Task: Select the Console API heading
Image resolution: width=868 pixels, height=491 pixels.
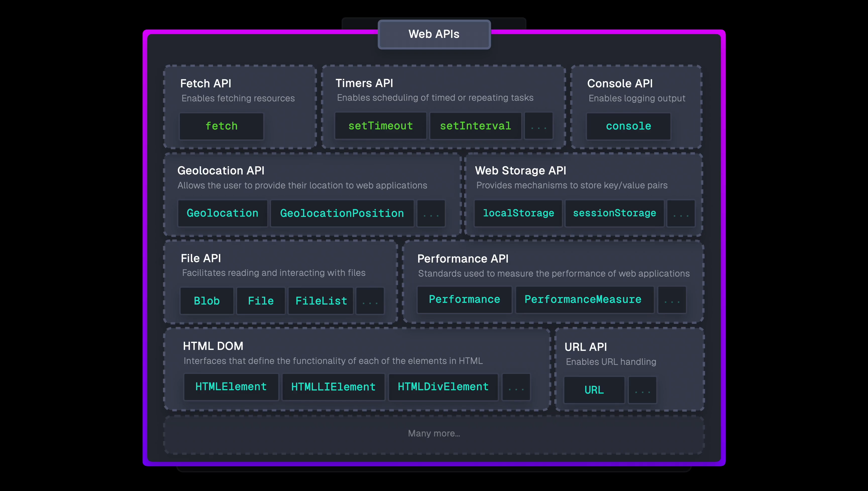Action: [x=620, y=83]
